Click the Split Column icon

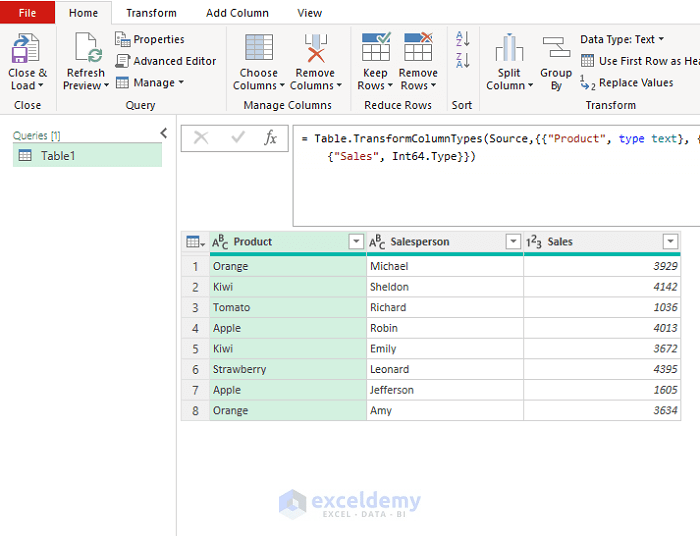(509, 47)
